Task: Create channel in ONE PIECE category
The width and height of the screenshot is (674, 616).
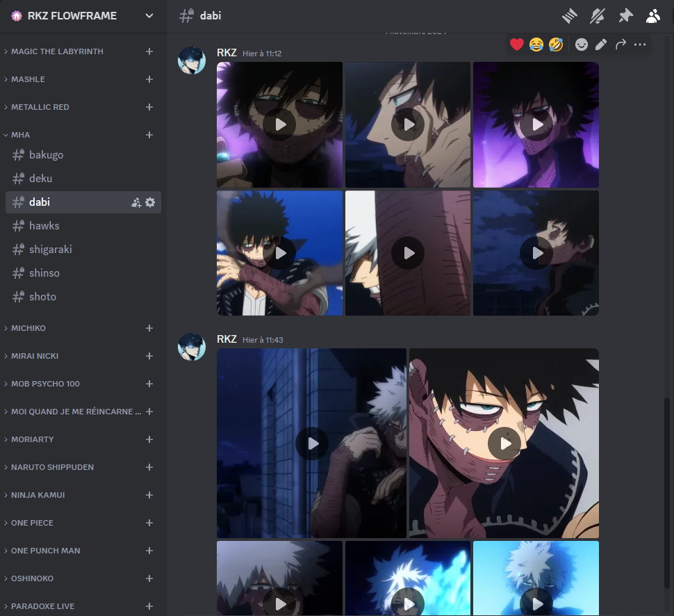Action: (149, 523)
